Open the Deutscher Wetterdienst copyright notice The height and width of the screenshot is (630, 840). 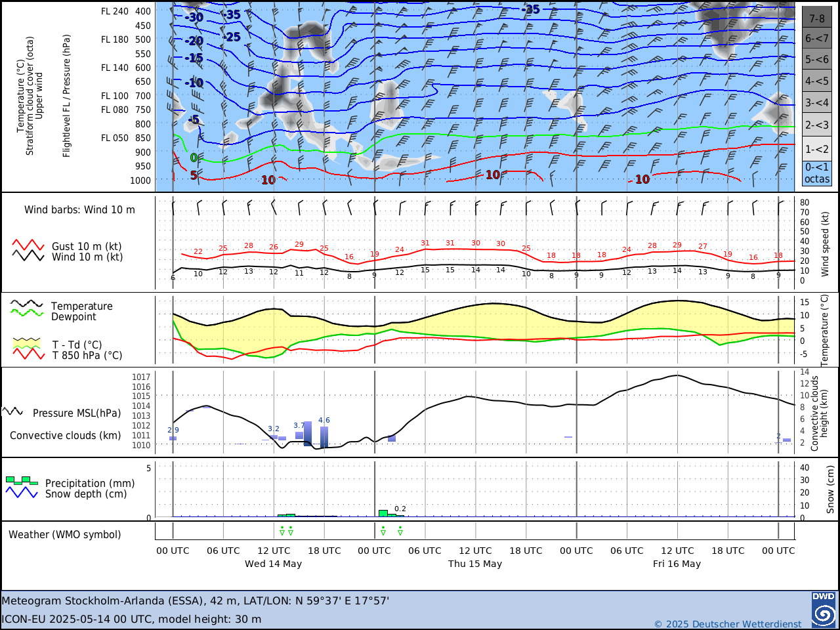(728, 624)
